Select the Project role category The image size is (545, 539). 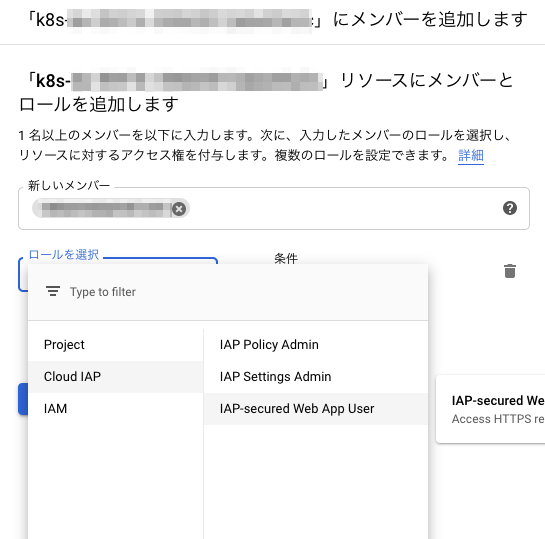(115, 345)
